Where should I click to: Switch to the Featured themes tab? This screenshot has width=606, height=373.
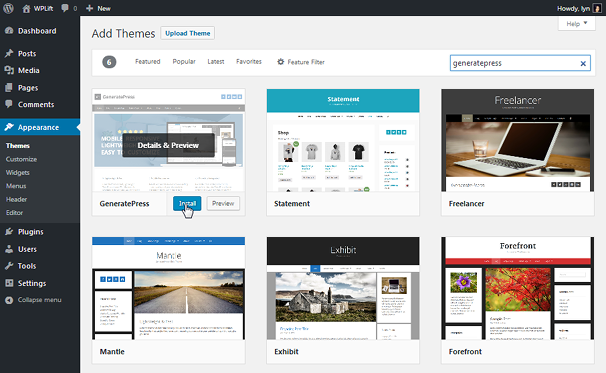pyautogui.click(x=148, y=61)
